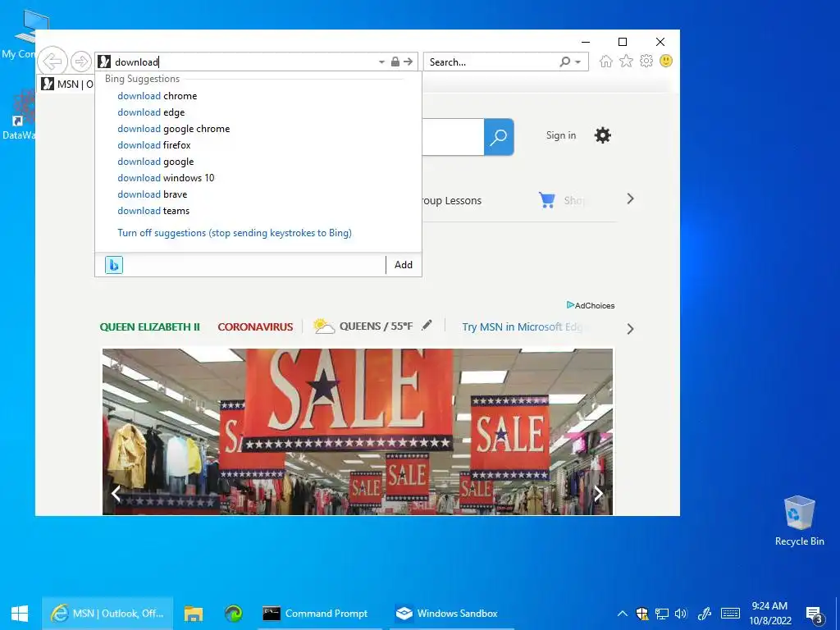Click the pencil edit location icon
This screenshot has height=630, width=840.
pos(427,325)
